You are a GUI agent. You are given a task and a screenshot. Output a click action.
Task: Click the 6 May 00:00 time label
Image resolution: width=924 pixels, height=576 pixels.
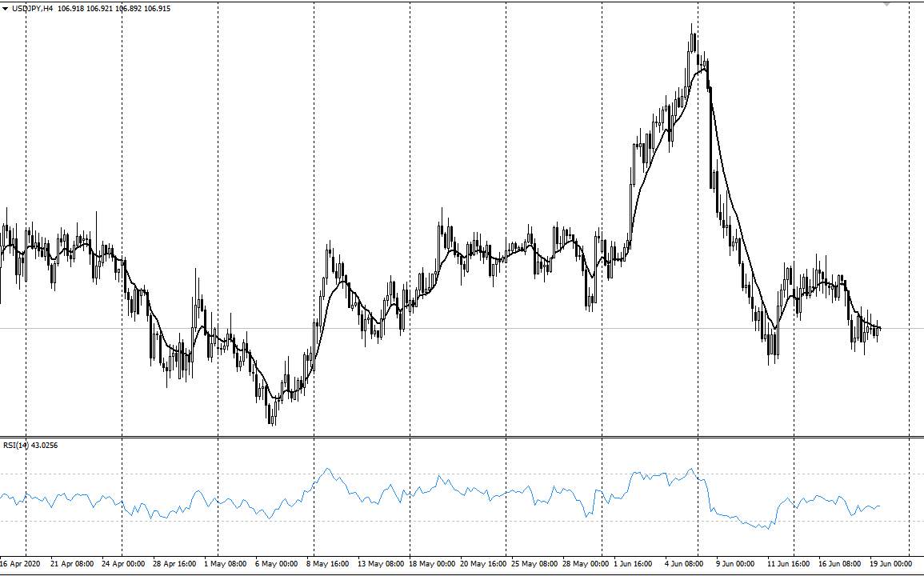[276, 564]
